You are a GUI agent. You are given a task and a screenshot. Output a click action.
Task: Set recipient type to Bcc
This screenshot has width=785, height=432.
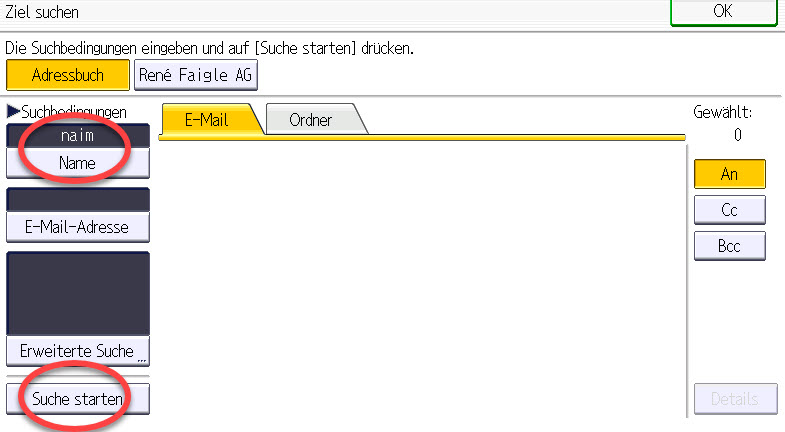(x=729, y=246)
